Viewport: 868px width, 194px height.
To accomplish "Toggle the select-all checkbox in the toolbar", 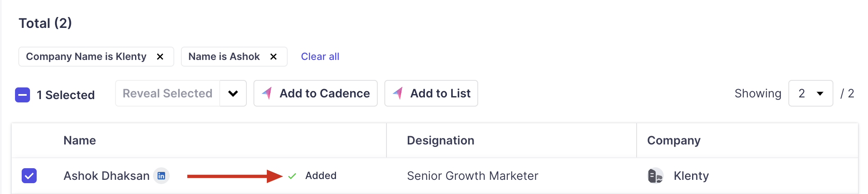I will [x=23, y=95].
